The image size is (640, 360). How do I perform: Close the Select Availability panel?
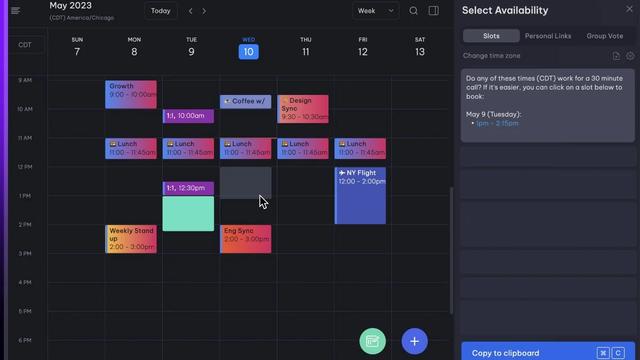click(629, 9)
